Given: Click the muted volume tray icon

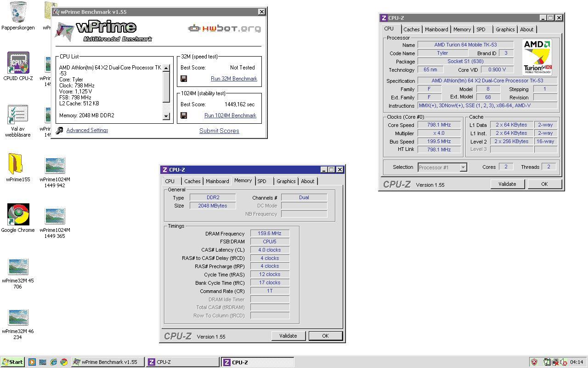Looking at the screenshot, I should click(x=563, y=362).
